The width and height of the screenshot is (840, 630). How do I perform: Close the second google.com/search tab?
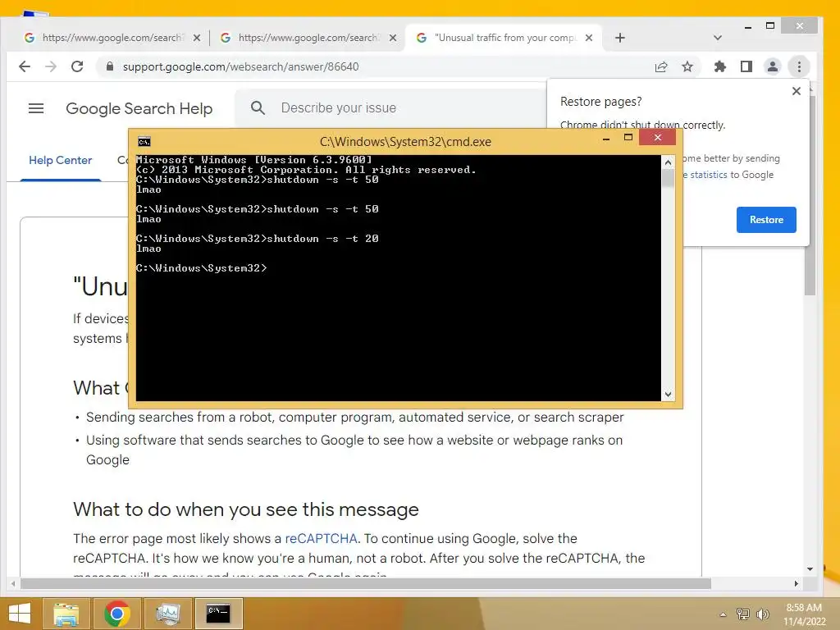tap(393, 38)
